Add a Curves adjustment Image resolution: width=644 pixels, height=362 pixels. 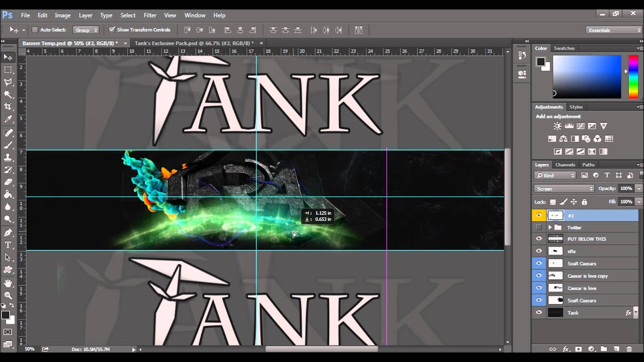click(x=581, y=126)
